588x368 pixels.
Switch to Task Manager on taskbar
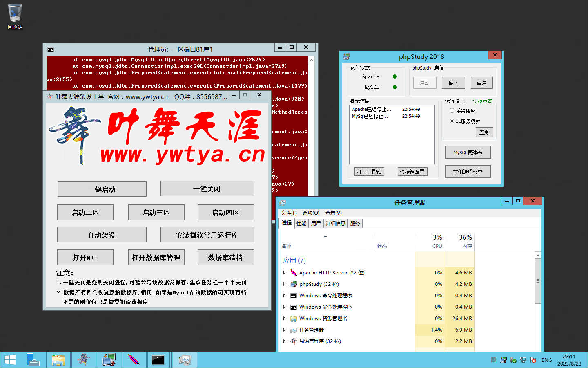[x=185, y=360]
